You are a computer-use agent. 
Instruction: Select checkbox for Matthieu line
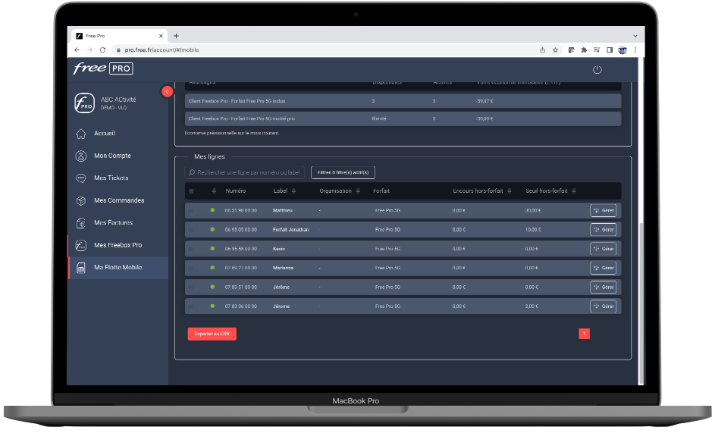pyautogui.click(x=191, y=210)
